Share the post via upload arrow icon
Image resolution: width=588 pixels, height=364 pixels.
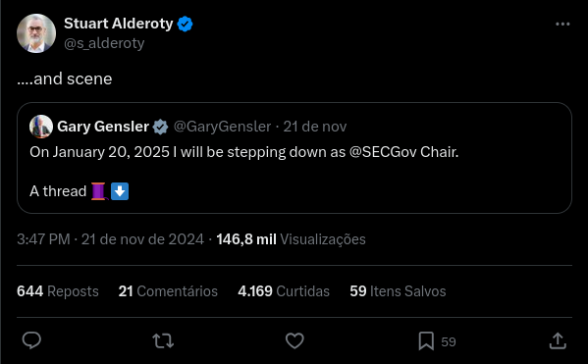coord(558,340)
